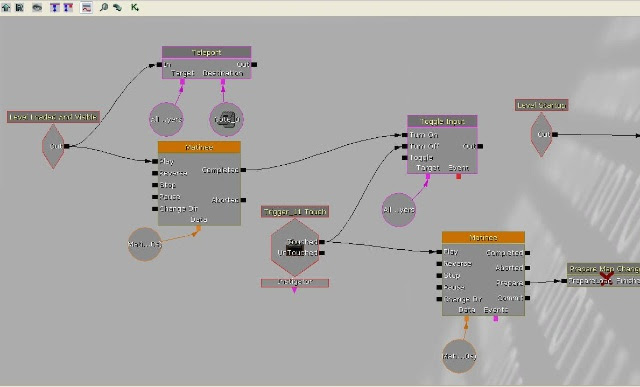Click the rename sequence icon in toolbar

pyautogui.click(x=19, y=7)
